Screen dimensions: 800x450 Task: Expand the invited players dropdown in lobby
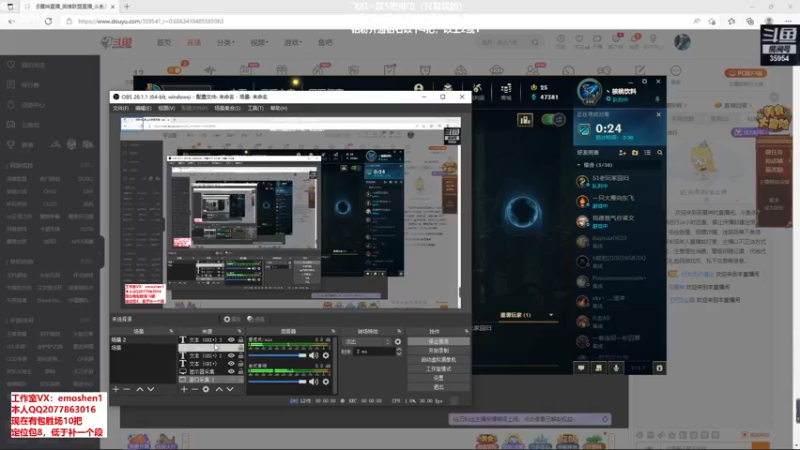tap(551, 315)
